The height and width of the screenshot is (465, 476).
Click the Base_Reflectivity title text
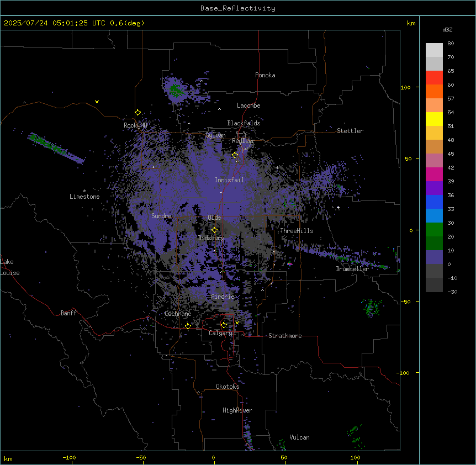[x=238, y=8]
